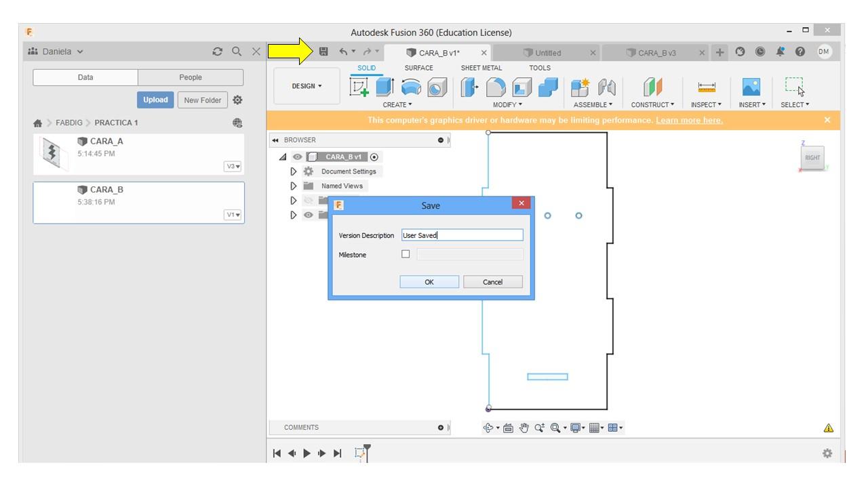Viewport: 868px width, 488px height.
Task: Select the Fillet tool
Action: pyautogui.click(x=496, y=87)
